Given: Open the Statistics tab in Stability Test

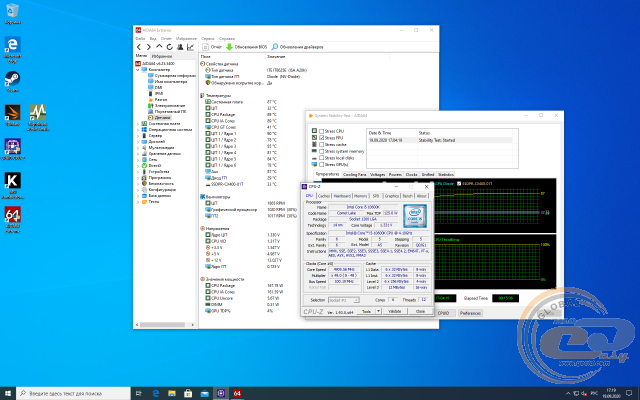Looking at the screenshot, I should point(445,175).
